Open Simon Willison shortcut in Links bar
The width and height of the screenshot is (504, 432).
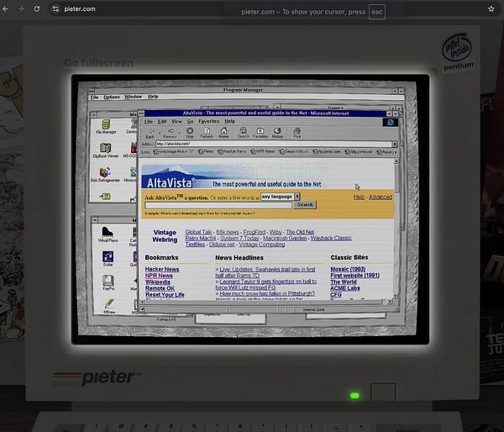click(x=294, y=151)
